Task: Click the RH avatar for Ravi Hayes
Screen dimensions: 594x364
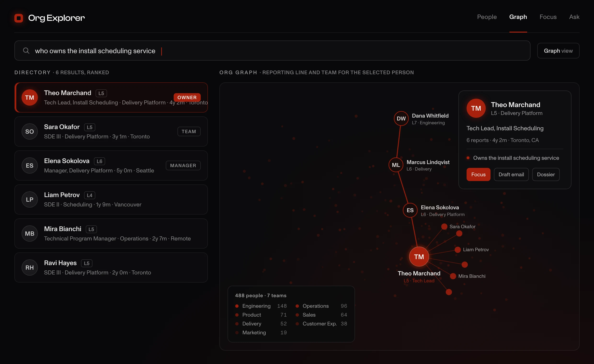Action: click(30, 267)
